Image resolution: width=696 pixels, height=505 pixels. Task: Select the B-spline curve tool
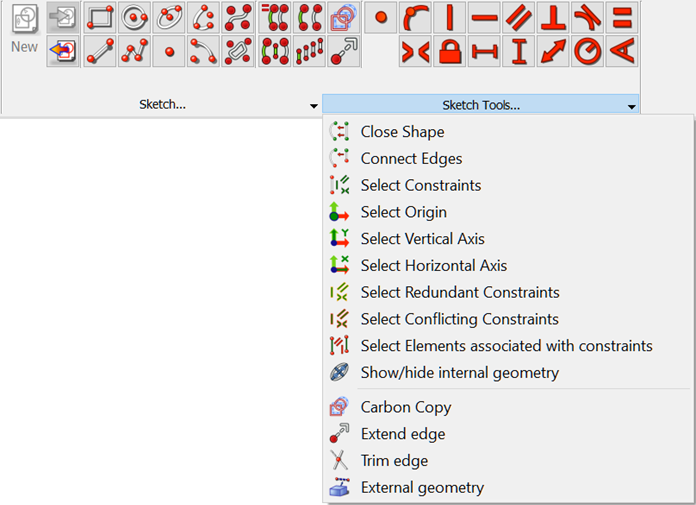(238, 17)
